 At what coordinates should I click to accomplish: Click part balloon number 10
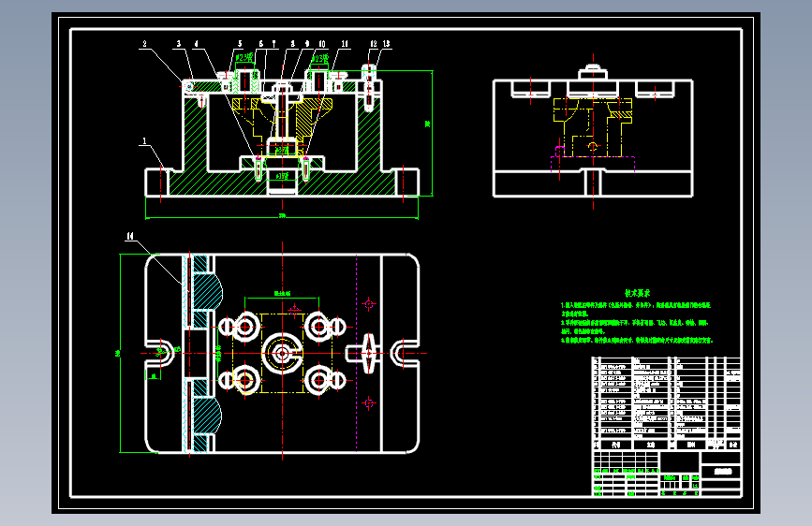[322, 44]
